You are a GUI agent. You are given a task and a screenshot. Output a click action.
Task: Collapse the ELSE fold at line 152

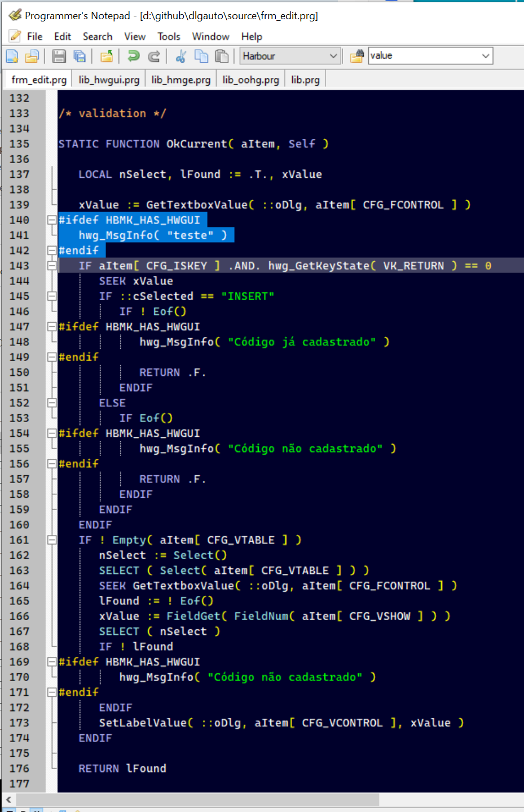[52, 402]
